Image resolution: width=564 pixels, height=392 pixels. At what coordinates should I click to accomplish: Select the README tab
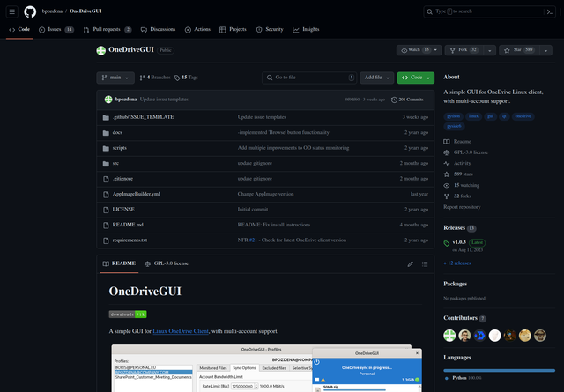119,263
